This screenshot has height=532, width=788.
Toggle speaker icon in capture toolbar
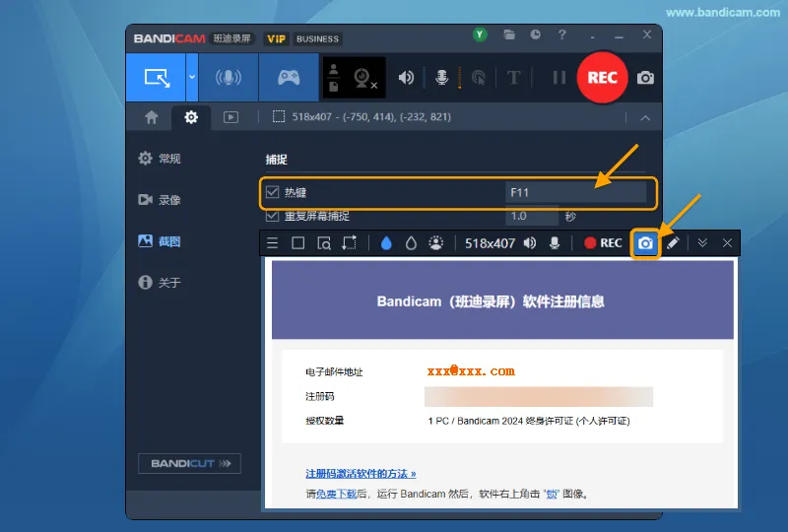click(x=530, y=243)
